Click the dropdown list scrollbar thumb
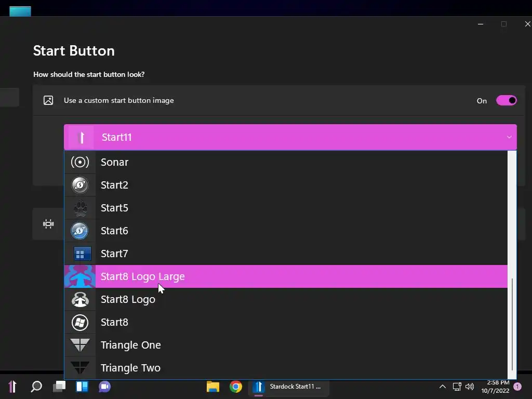Screen dimensions: 532x399 point(512,324)
